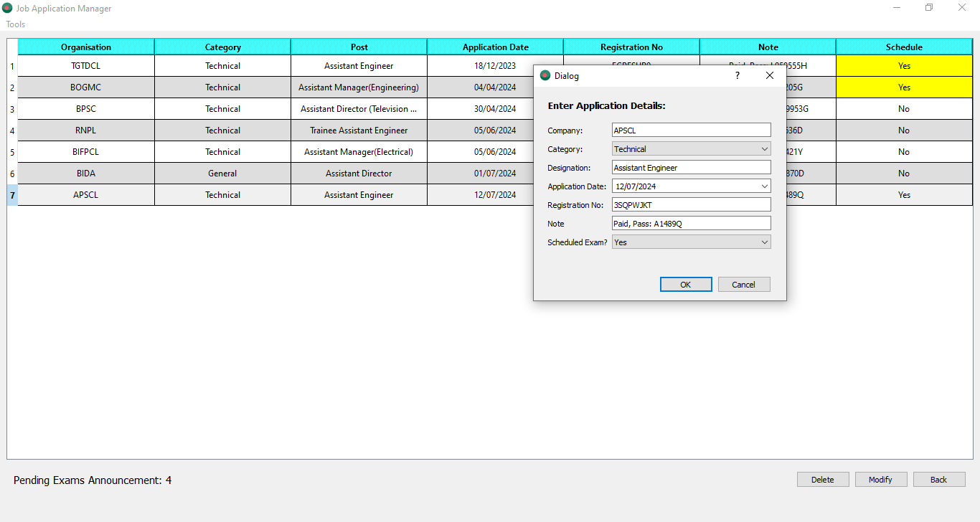
Task: Click the Registration No field 3SQPWJKT
Action: 692,205
